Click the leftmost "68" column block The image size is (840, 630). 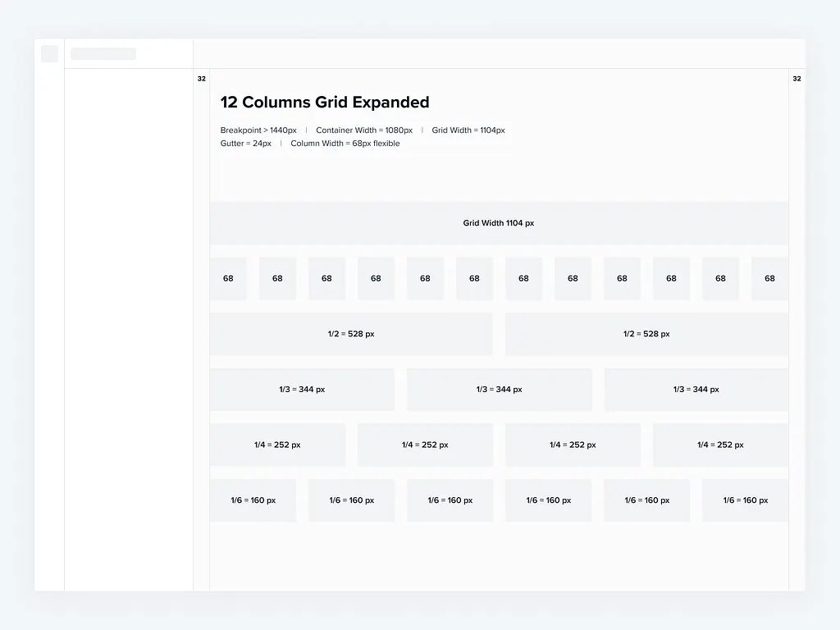228,278
